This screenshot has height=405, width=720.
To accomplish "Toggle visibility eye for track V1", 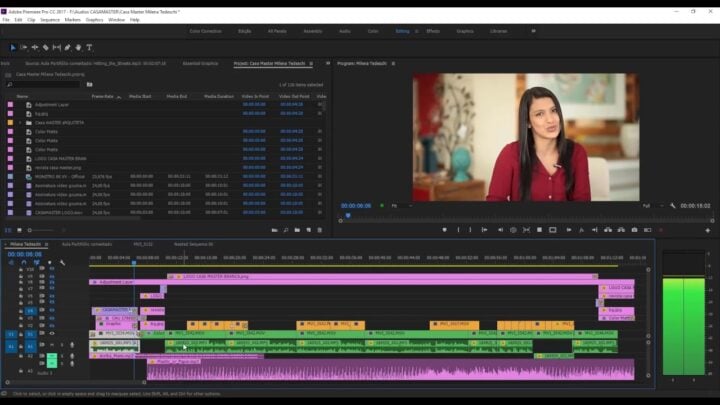I will click(52, 334).
